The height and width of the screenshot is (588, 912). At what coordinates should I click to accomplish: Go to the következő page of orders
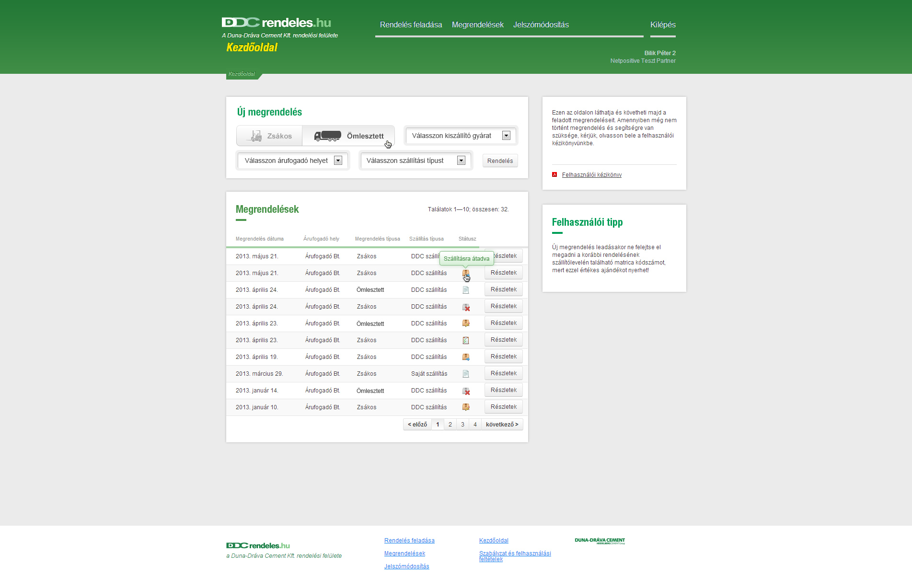(502, 425)
